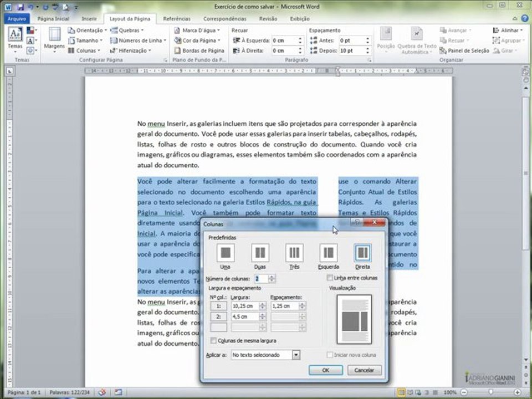The image size is (532, 399).
Task: Select the Uma column preset icon
Action: [x=226, y=253]
